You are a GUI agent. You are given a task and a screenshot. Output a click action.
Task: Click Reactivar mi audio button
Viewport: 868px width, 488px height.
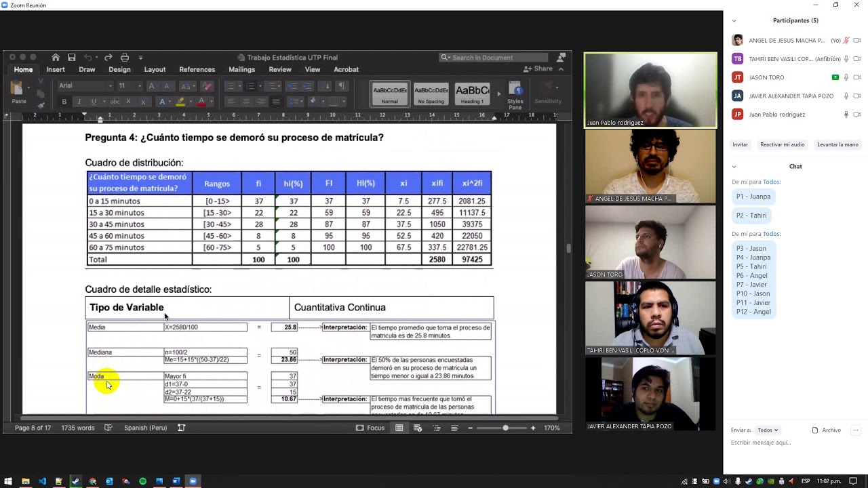[782, 144]
